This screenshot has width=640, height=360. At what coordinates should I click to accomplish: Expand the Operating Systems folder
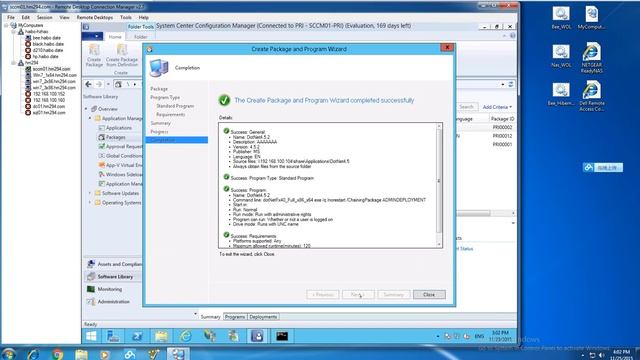tap(90, 202)
